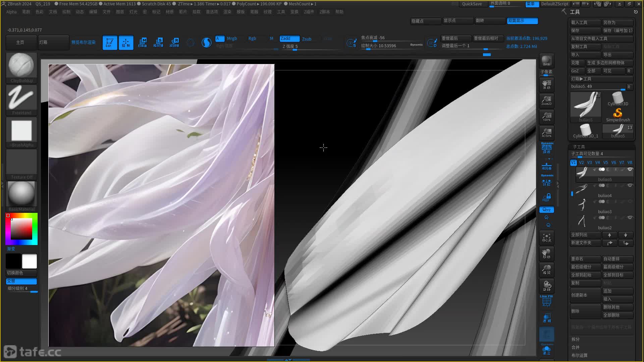Viewport: 644px width, 362px height.
Task: Toggle buliao4 subtool eye visibility
Action: tap(630, 185)
